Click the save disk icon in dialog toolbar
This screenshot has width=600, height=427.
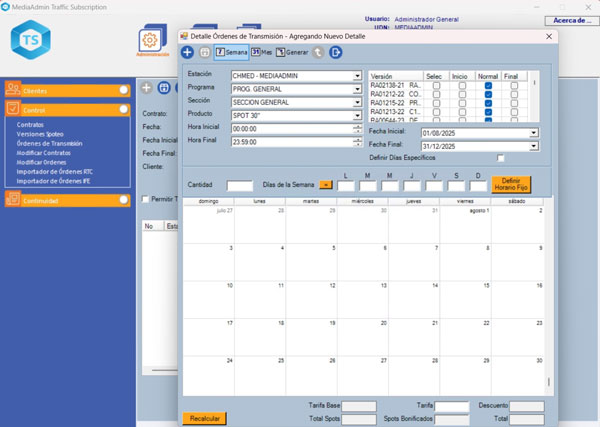pyautogui.click(x=204, y=52)
